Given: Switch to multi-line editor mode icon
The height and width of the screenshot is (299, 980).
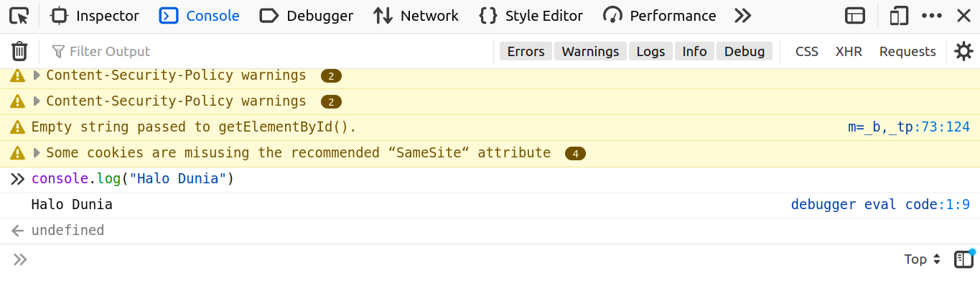Looking at the screenshot, I should pyautogui.click(x=963, y=259).
